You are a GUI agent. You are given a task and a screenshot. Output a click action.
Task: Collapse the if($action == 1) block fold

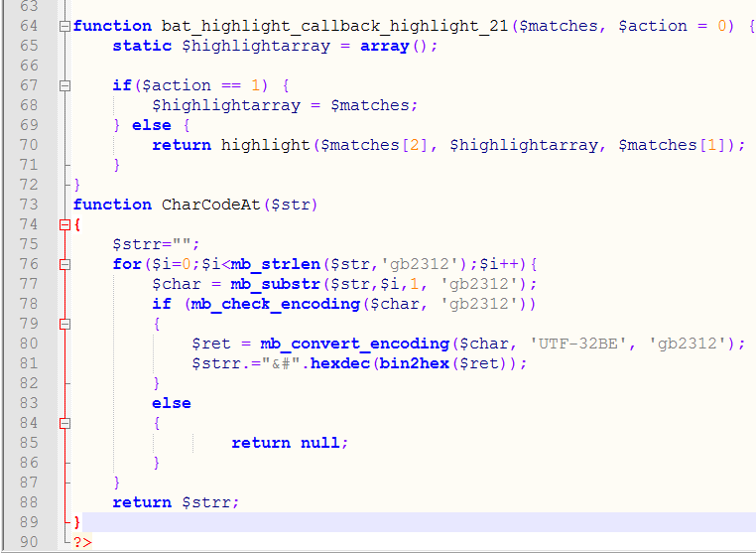[x=65, y=85]
